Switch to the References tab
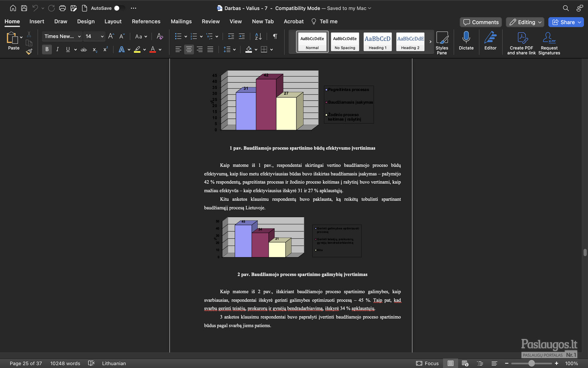This screenshot has height=368, width=588. coord(146,21)
